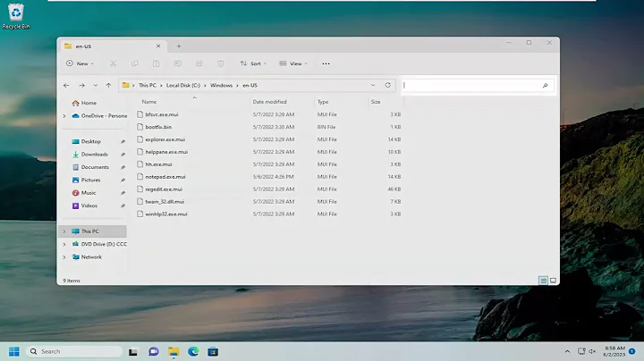This screenshot has height=361, width=644.
Task: Select Music in navigation pane
Action: point(84,193)
